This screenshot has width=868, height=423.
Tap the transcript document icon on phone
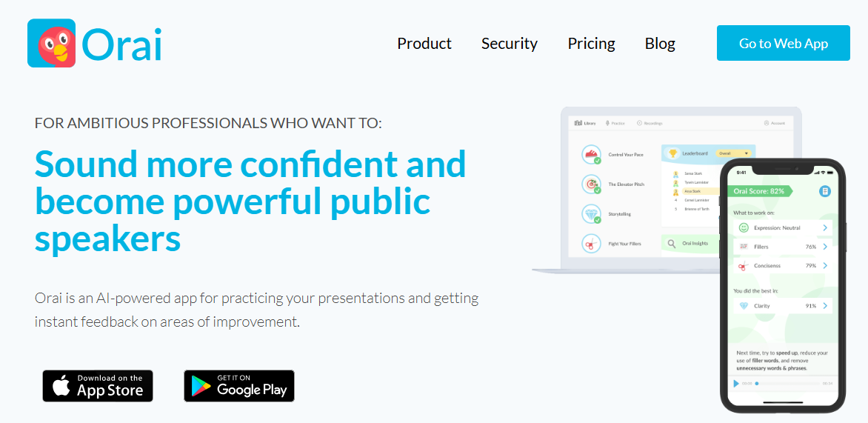[824, 191]
